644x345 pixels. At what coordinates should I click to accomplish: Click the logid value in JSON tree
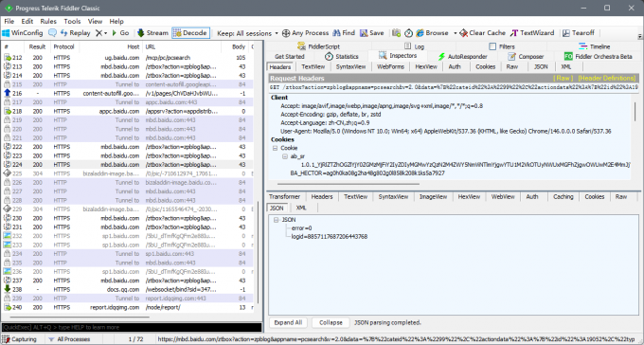(x=330, y=237)
